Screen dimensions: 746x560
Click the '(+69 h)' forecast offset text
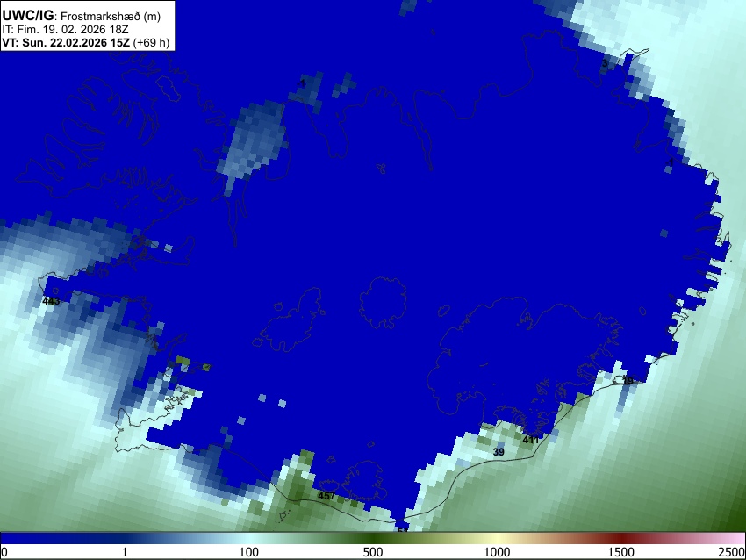click(151, 42)
